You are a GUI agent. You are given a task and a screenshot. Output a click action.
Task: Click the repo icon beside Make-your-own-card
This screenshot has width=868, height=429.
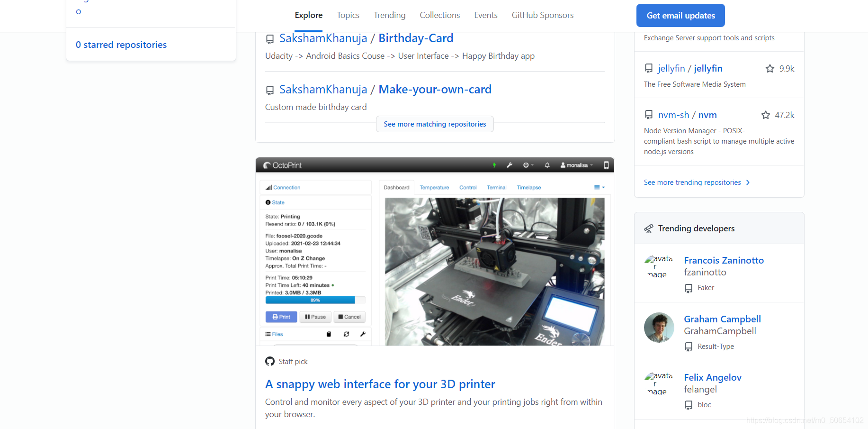270,90
